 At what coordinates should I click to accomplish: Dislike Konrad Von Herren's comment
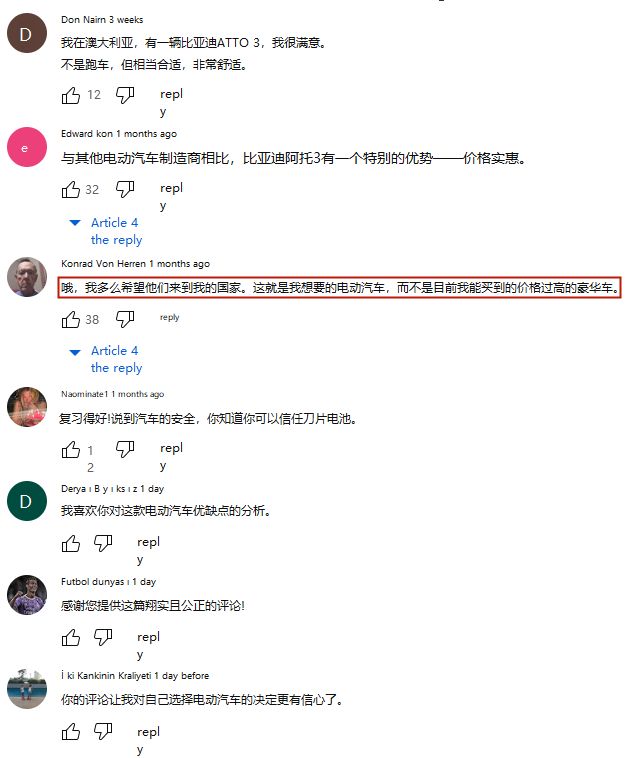tap(125, 320)
